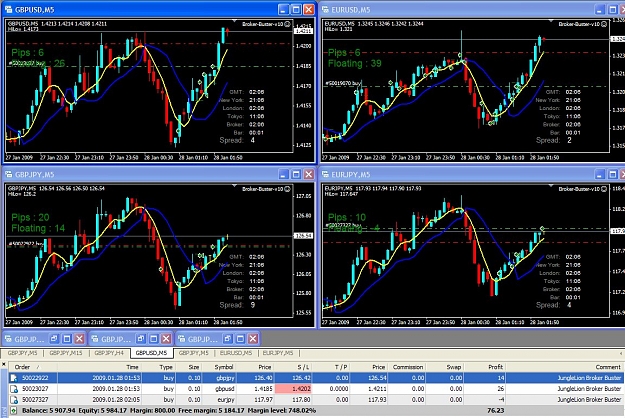
Task: Select order number 50022922
Action: 35,378
